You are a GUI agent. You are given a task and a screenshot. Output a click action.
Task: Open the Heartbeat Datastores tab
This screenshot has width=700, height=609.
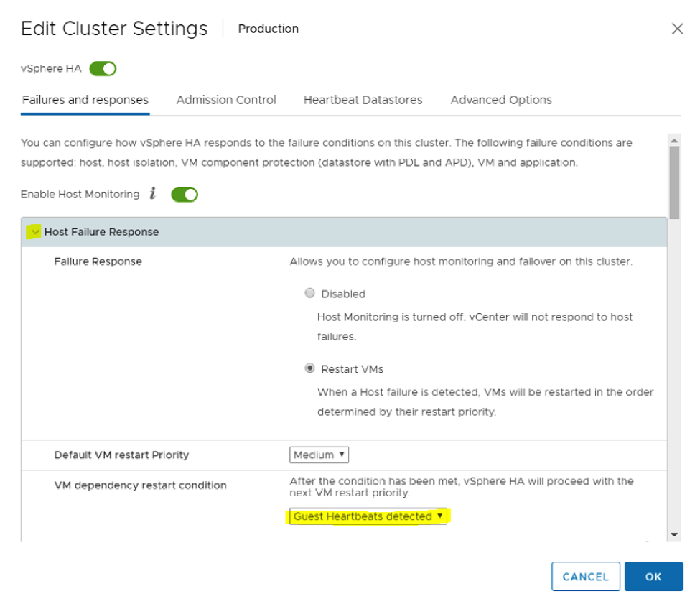[x=363, y=100]
